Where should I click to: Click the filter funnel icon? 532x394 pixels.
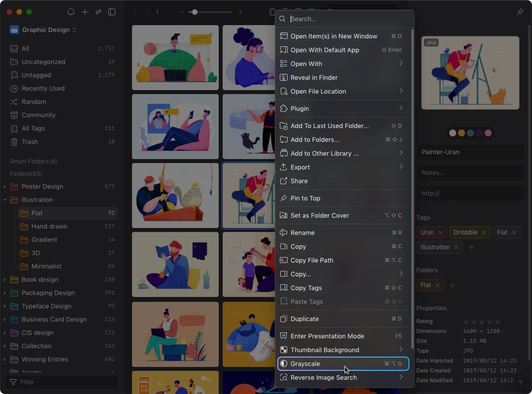13,382
